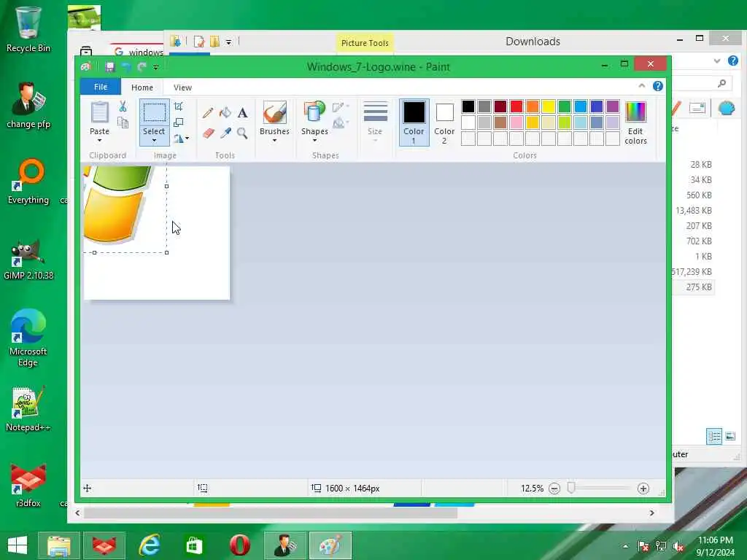Expand the Select dropdown arrow
The image size is (747, 560).
(155, 141)
